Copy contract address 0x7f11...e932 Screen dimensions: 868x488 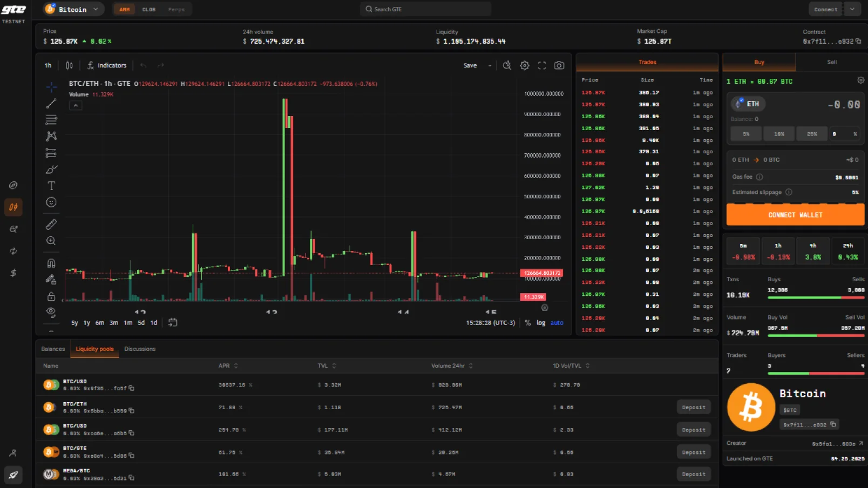tap(858, 41)
